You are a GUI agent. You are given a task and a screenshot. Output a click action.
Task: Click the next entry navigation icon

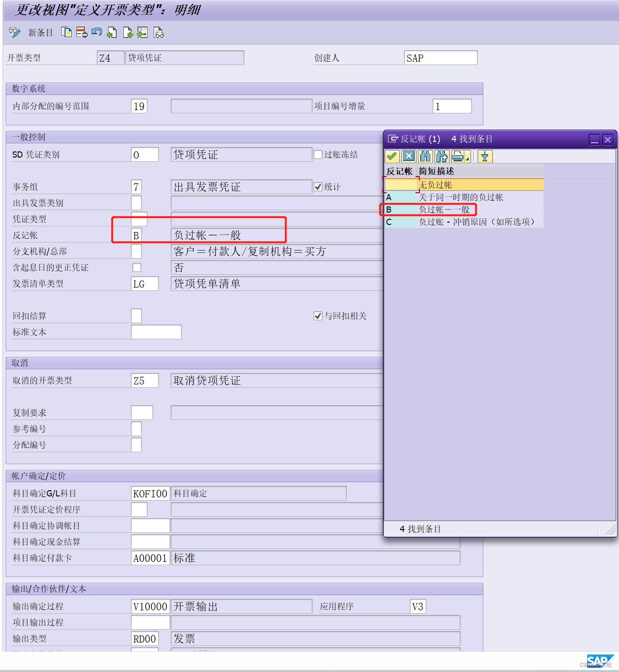(128, 32)
